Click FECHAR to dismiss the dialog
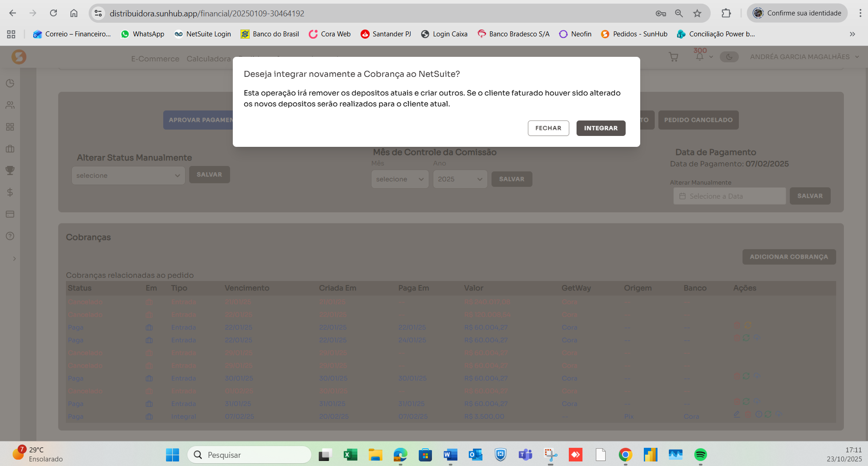 [548, 128]
